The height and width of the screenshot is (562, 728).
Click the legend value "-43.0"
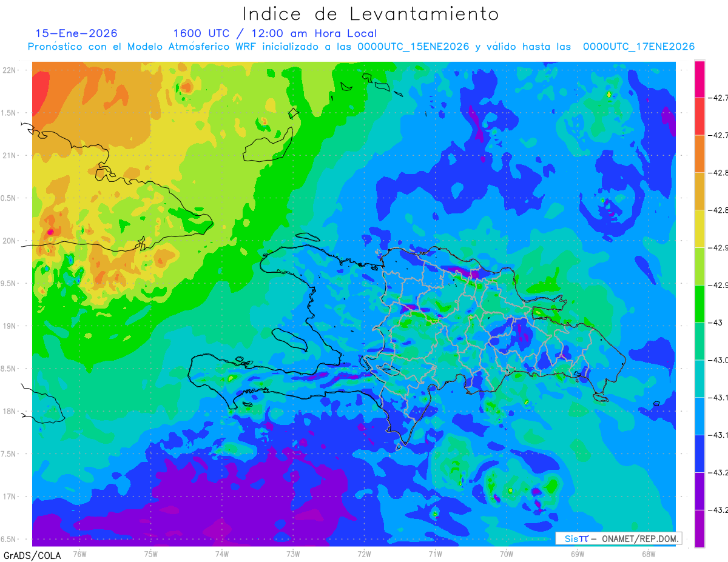pyautogui.click(x=718, y=360)
